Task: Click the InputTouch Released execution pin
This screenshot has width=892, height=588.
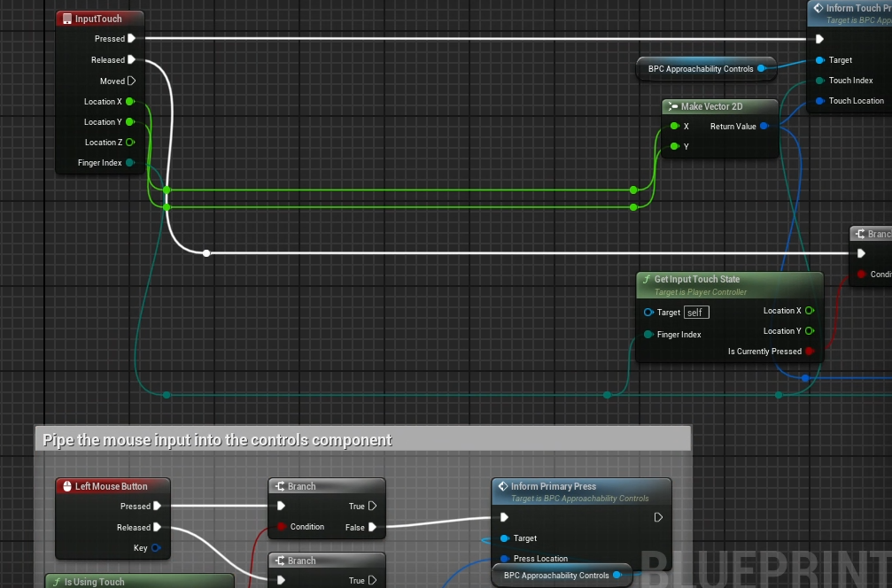Action: coord(131,60)
